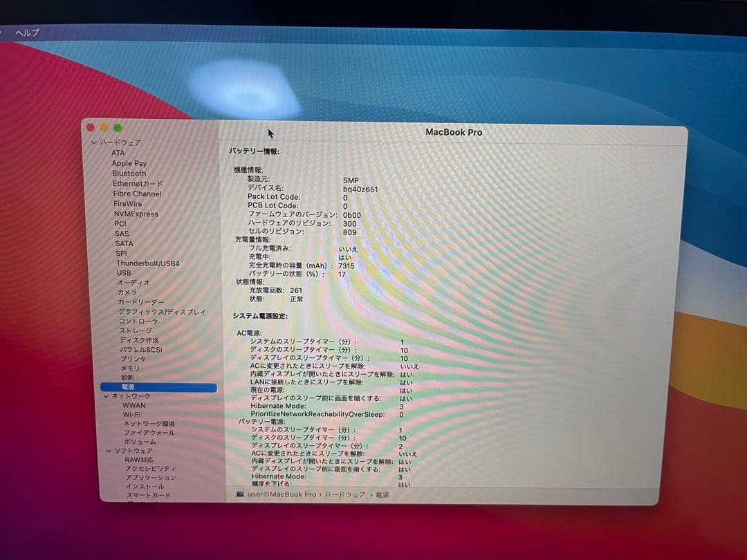
Task: Select SATA in the hardware list
Action: point(124,243)
